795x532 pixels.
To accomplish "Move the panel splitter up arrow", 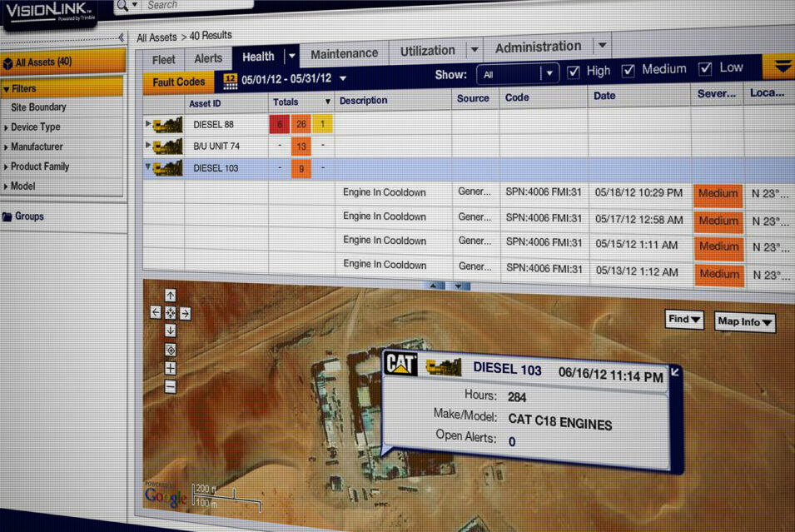I will 433,286.
